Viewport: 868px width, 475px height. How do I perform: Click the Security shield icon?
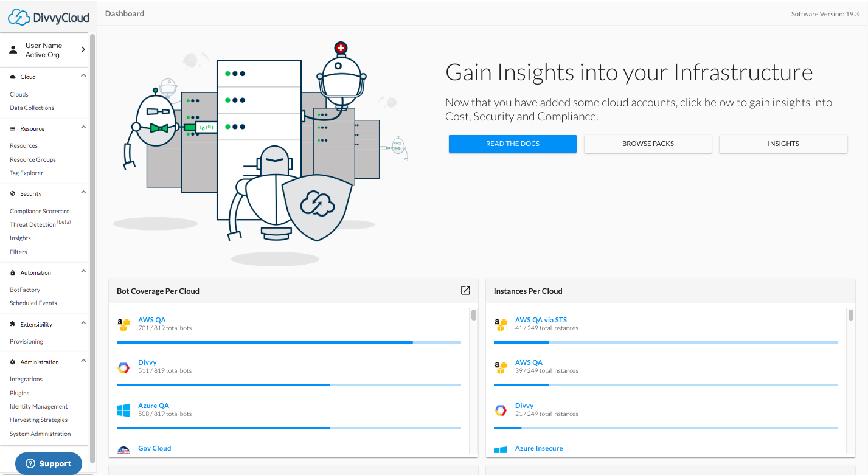(x=13, y=194)
